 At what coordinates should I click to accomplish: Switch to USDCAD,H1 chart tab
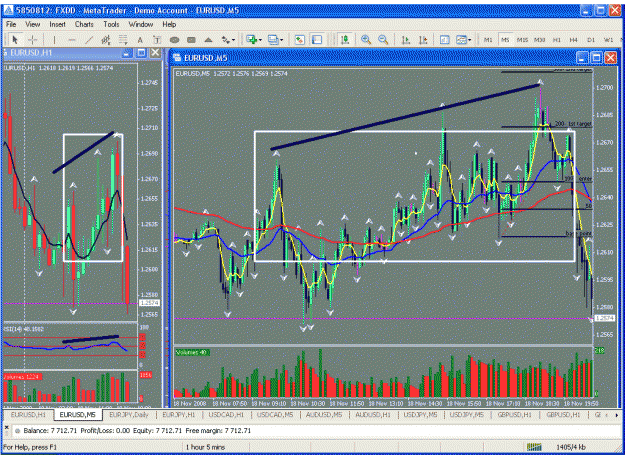(226, 415)
